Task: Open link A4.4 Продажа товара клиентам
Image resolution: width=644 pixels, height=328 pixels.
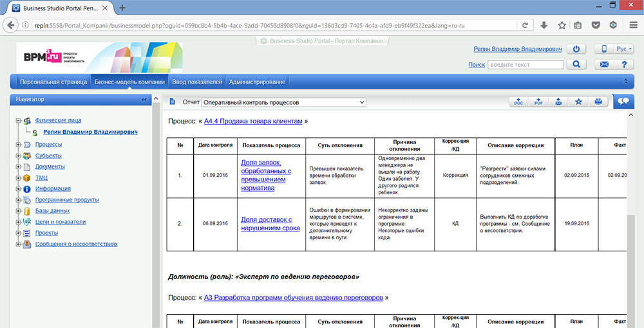Action: pos(253,121)
